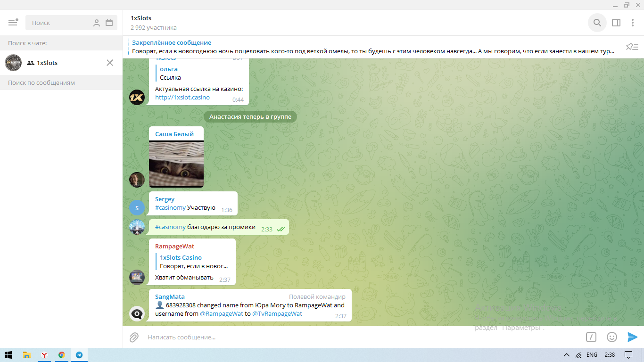Image resolution: width=644 pixels, height=362 pixels.
Task: Open the http://1xslot.casino link
Action: (x=182, y=98)
